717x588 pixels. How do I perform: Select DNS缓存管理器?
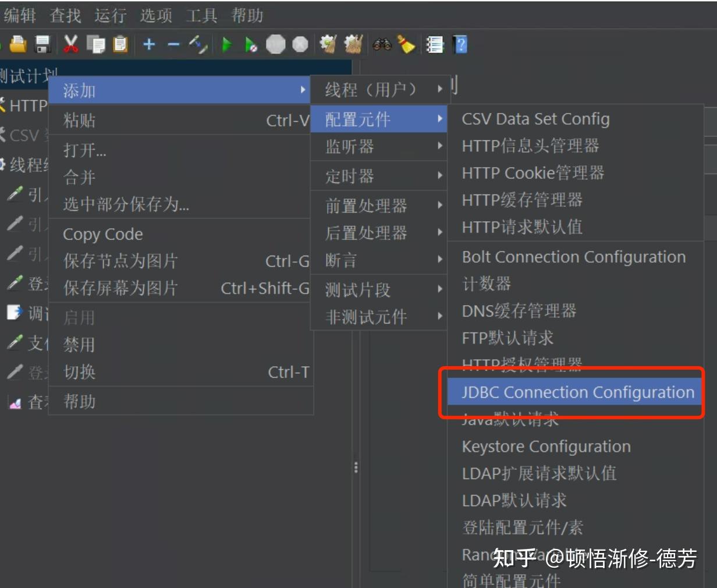pyautogui.click(x=576, y=310)
